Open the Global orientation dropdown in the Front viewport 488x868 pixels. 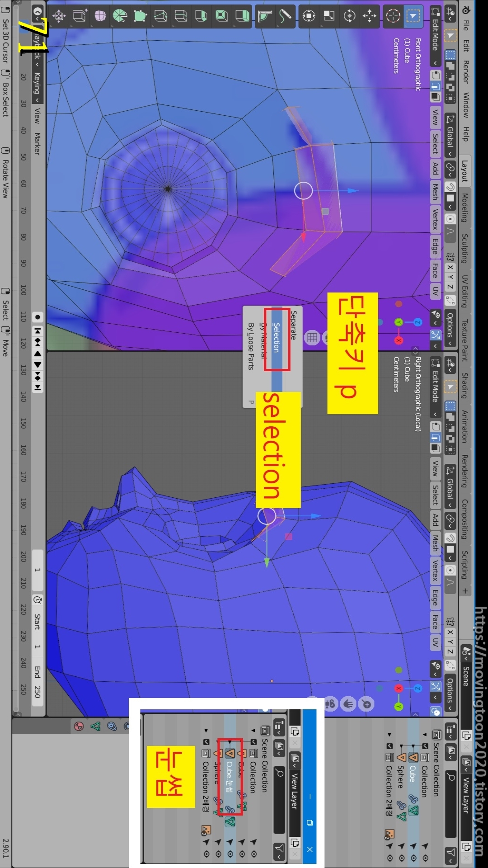pos(450,136)
